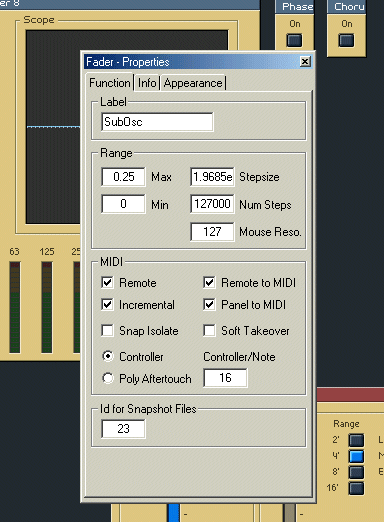Open the Appearance tab
Image resolution: width=384 pixels, height=522 pixels.
pyautogui.click(x=193, y=83)
